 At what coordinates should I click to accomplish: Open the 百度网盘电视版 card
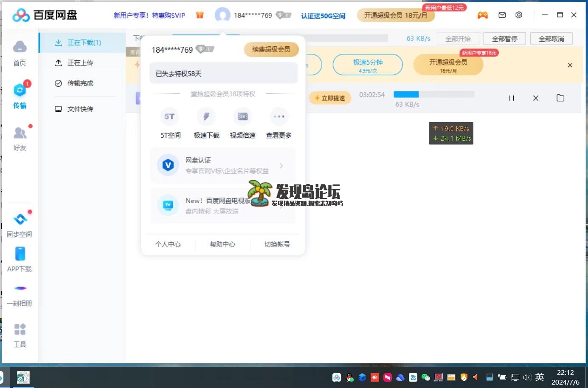222,206
